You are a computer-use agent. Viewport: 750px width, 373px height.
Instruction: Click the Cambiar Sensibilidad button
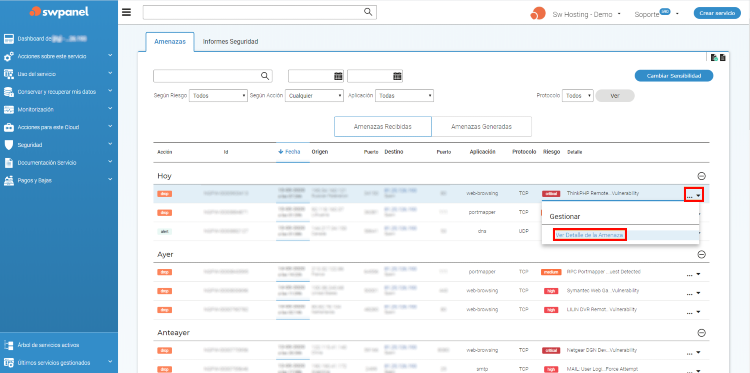point(673,76)
